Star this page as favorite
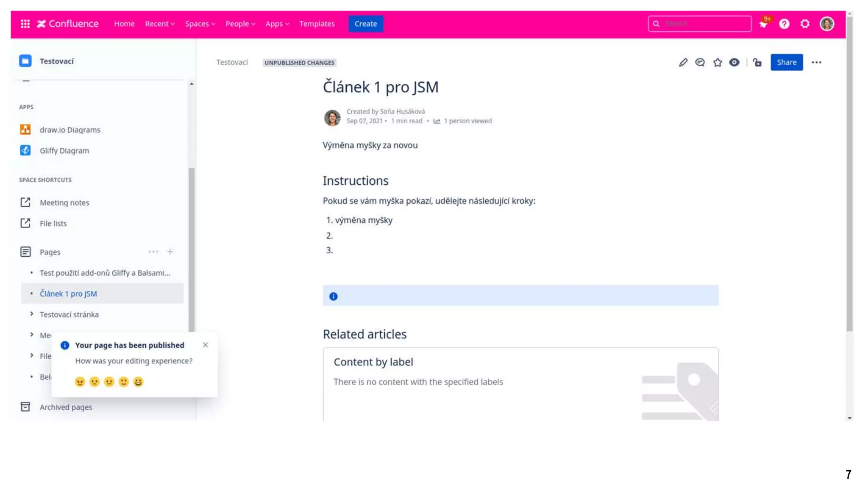868x488 pixels. click(x=717, y=63)
